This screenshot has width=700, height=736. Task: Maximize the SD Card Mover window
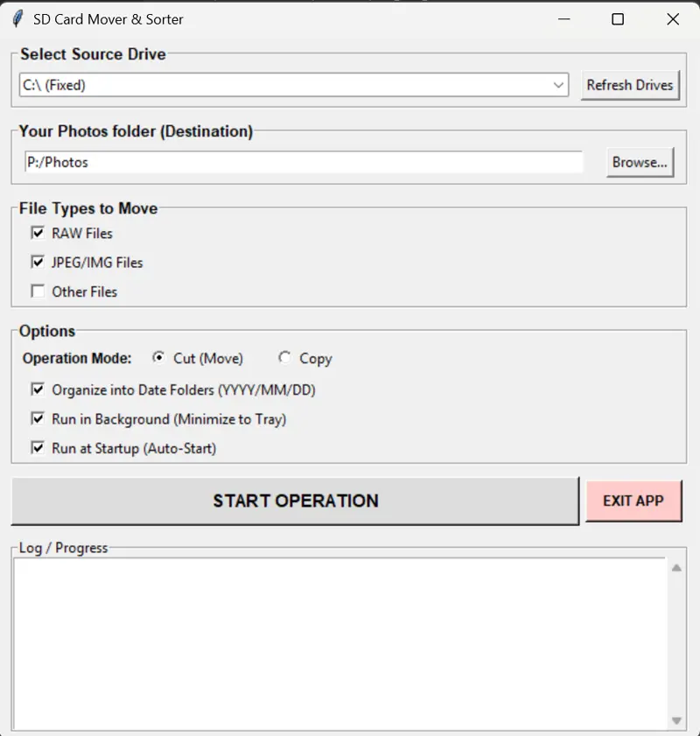(x=618, y=19)
